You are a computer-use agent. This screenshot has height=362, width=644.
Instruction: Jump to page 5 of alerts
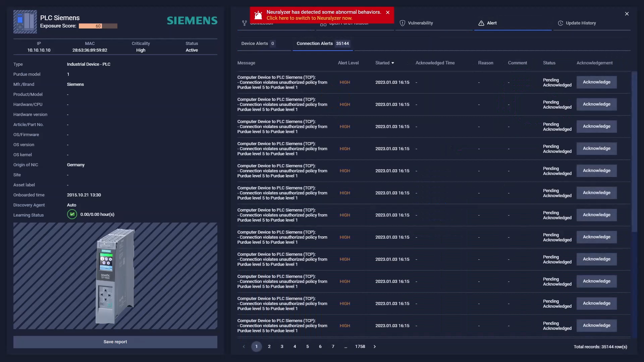[x=308, y=347]
